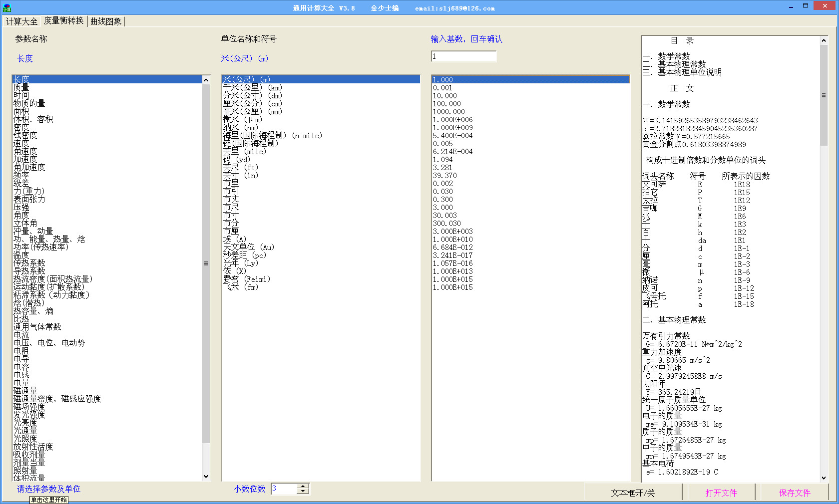Select unit 海里(国际海程制) (n mile)
This screenshot has width=839, height=504.
pos(321,135)
